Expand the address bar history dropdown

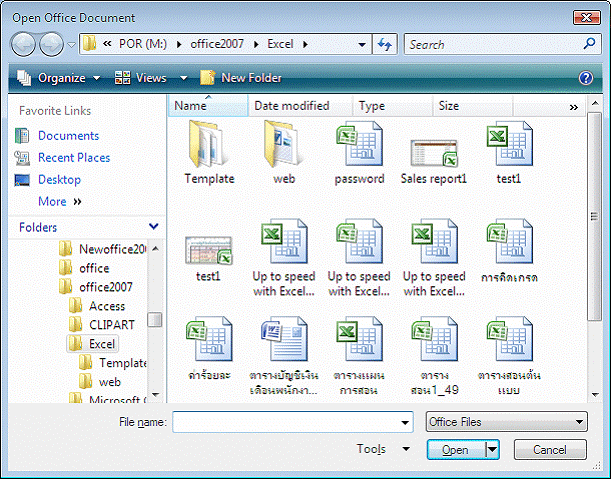click(362, 44)
